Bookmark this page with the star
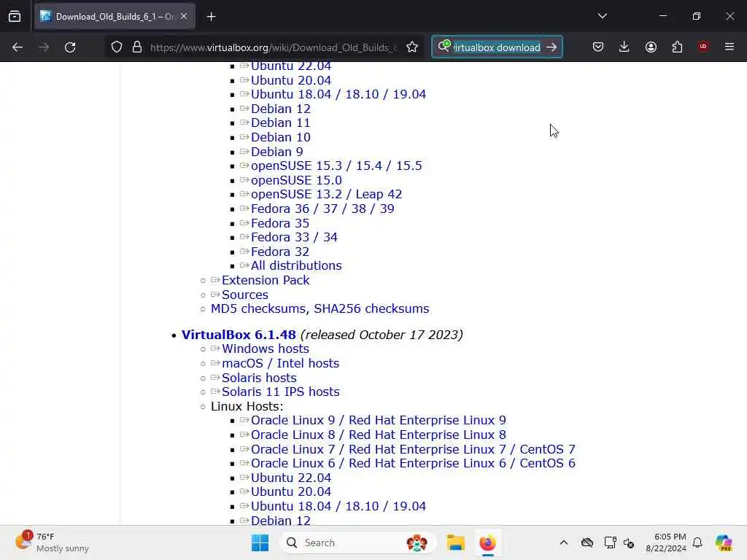This screenshot has height=560, width=747. [412, 47]
